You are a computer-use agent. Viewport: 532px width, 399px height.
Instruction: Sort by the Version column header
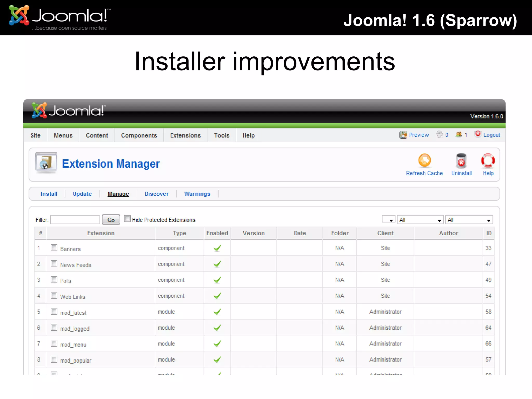(x=254, y=233)
